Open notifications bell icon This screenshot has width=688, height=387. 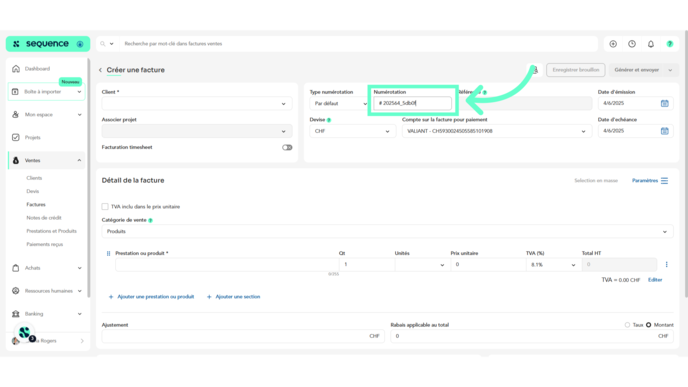pyautogui.click(x=651, y=44)
